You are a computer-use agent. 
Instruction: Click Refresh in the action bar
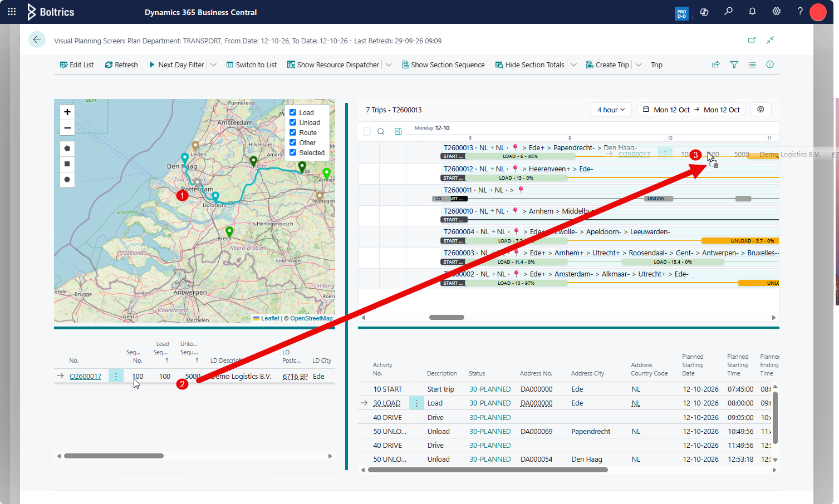click(x=121, y=65)
